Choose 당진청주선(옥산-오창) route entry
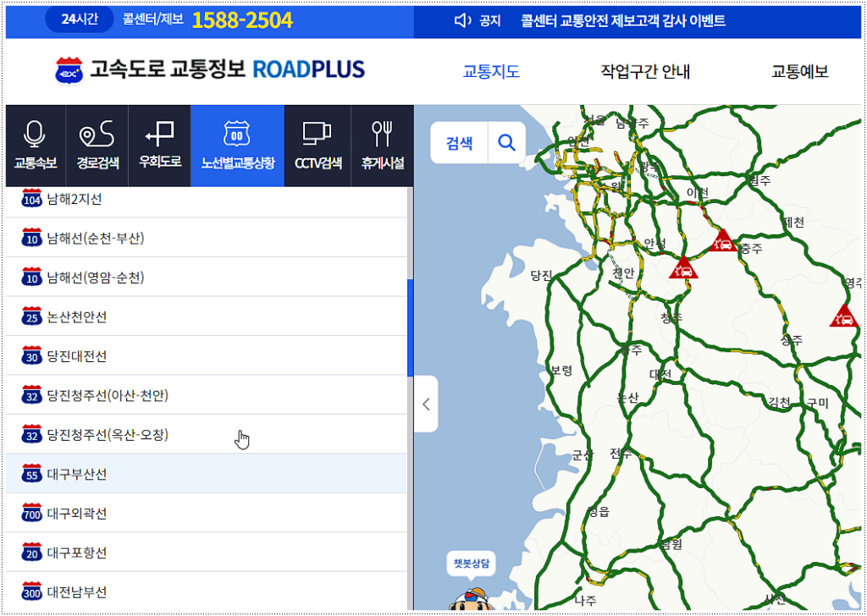 108,435
